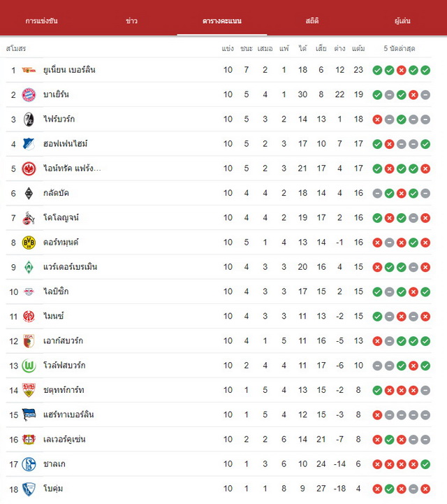Click the Union Berlin club logo

tap(29, 70)
